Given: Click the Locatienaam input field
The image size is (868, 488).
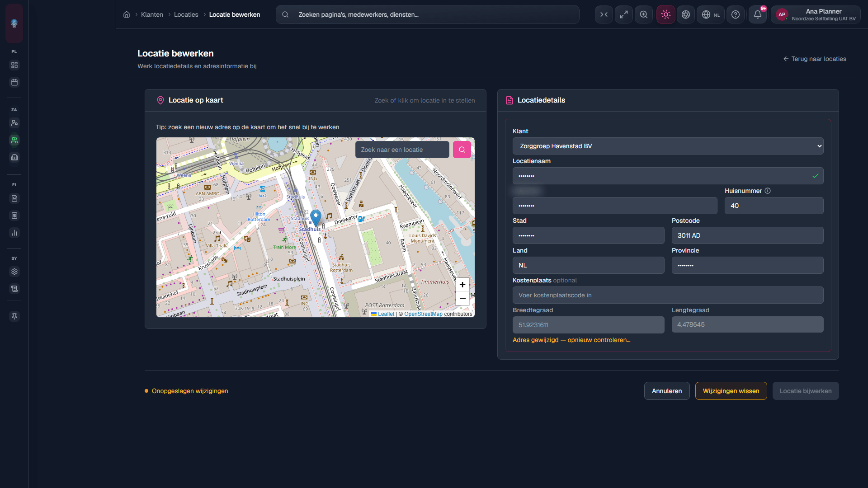Looking at the screenshot, I should pos(668,176).
